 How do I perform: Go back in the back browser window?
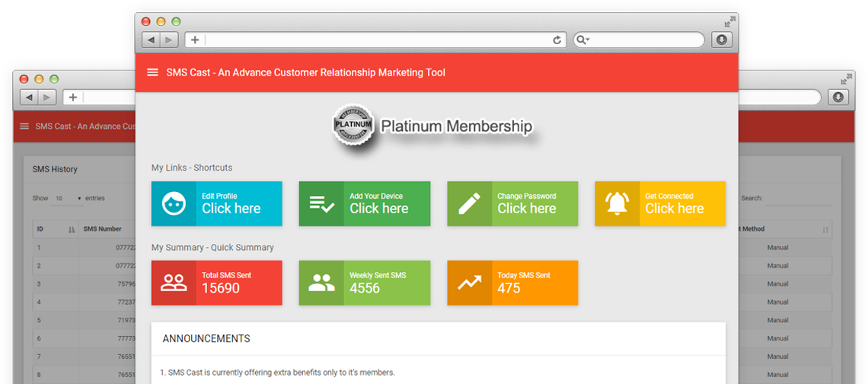30,97
